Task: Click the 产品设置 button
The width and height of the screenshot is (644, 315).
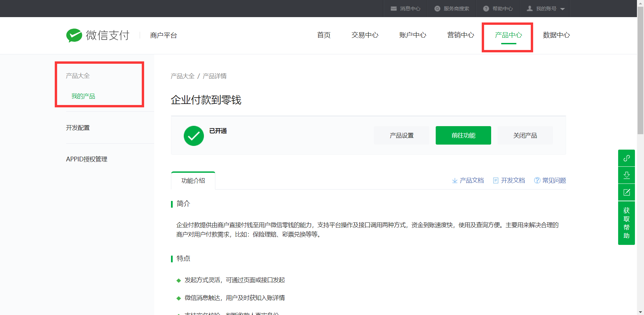Action: tap(402, 136)
